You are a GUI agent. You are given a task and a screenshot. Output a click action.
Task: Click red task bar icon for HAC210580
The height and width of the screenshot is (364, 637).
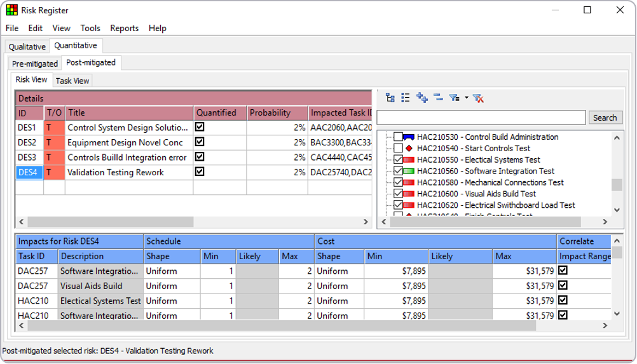[x=409, y=182]
